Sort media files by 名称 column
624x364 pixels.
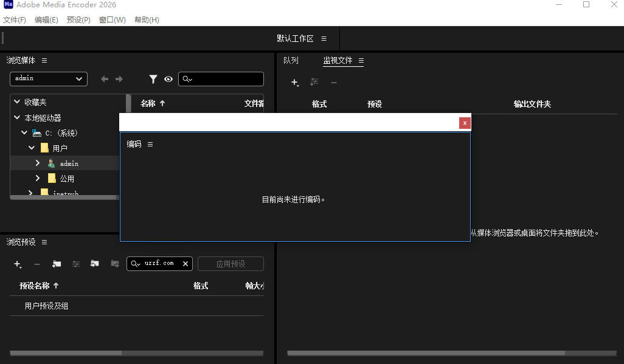pos(148,103)
